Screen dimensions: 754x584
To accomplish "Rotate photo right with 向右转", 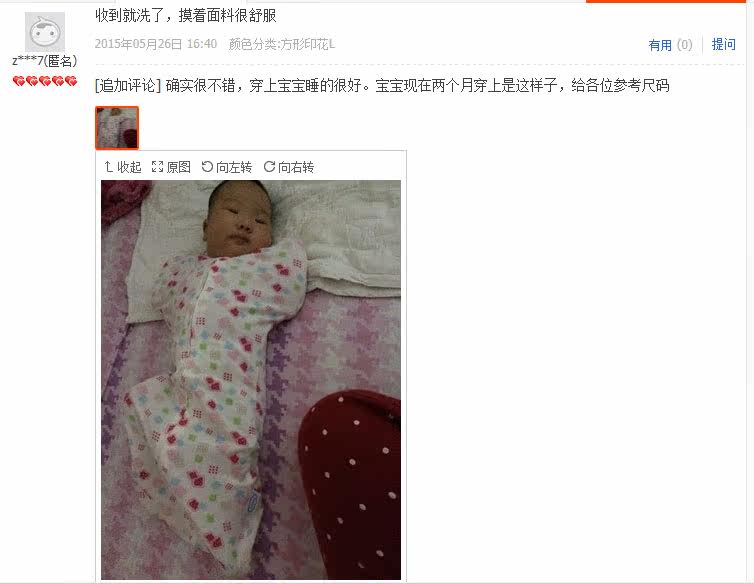I will point(289,167).
